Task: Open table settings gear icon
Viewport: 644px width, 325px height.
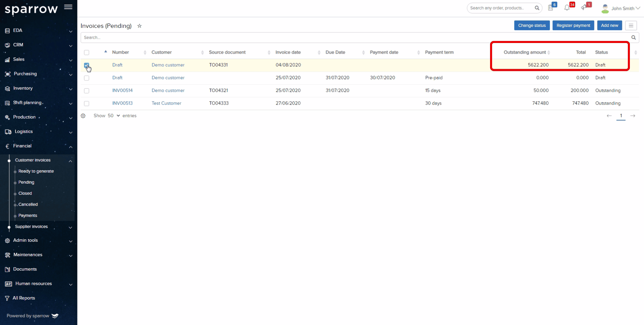Action: 83,116
